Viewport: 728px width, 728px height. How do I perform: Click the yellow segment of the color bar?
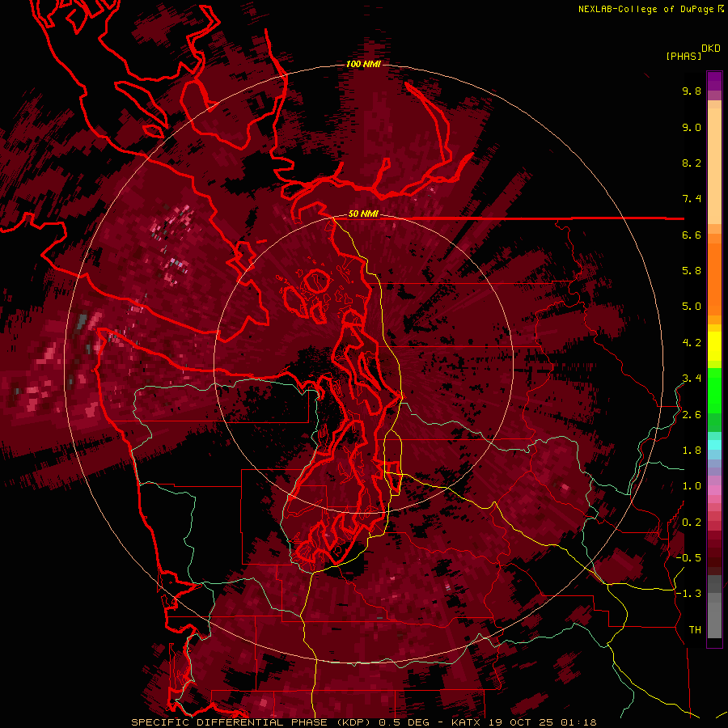pos(714,346)
